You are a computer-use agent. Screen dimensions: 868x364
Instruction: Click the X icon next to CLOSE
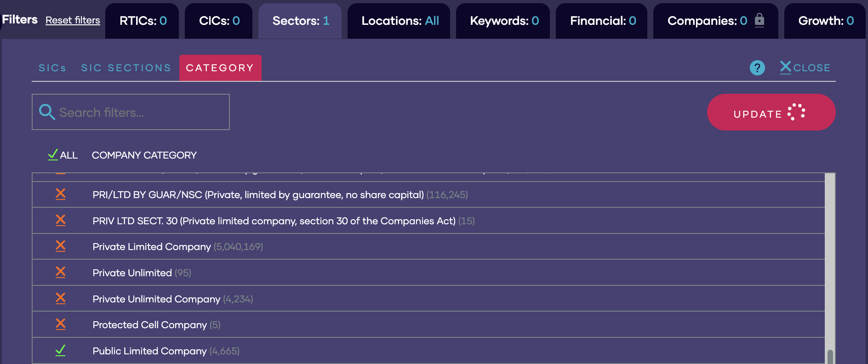786,67
